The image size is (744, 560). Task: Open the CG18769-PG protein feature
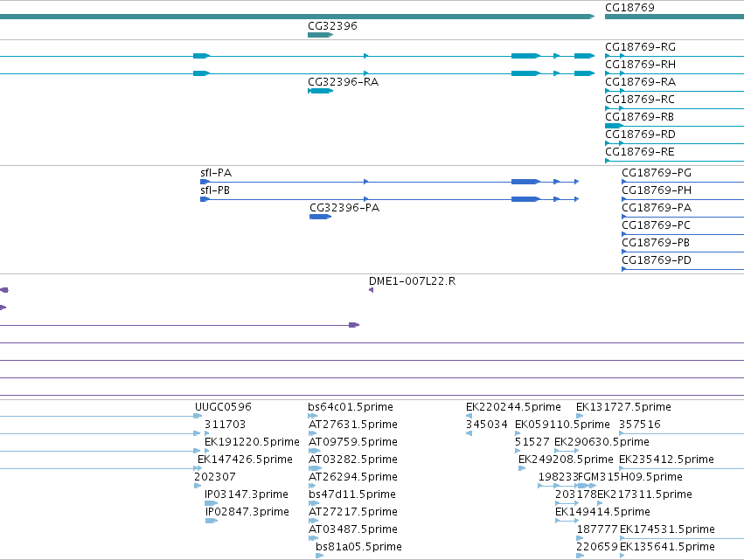coord(657,173)
